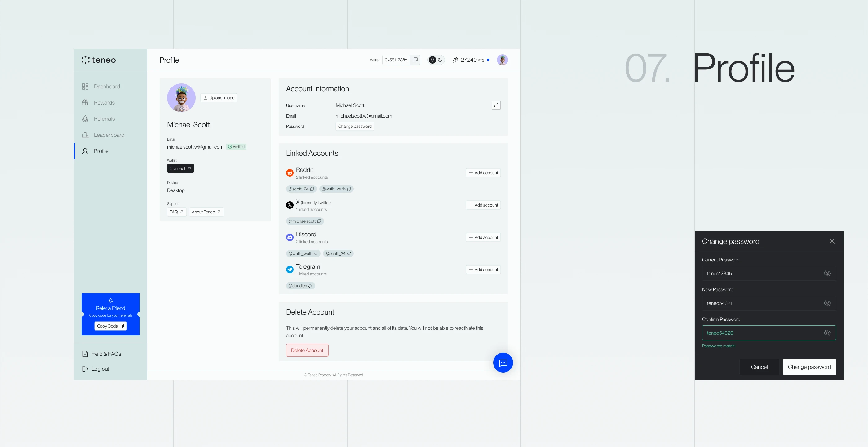Toggle visibility of New Password field
The width and height of the screenshot is (868, 447).
click(x=827, y=303)
